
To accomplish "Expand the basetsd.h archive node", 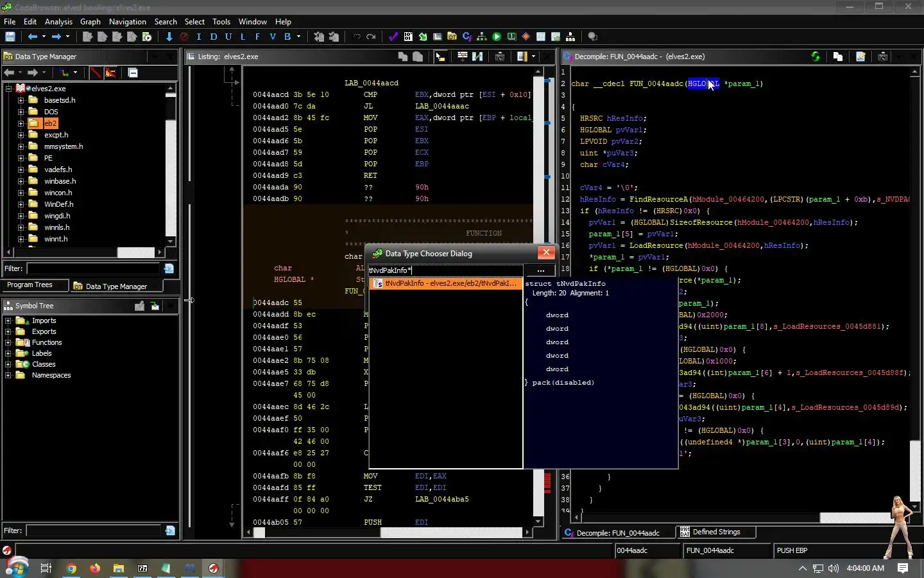I will coord(21,100).
